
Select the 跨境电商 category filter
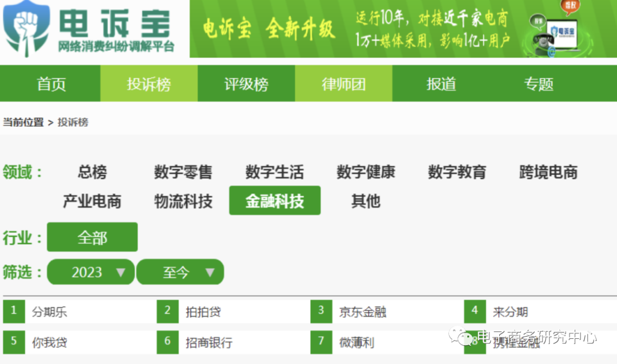(x=548, y=173)
